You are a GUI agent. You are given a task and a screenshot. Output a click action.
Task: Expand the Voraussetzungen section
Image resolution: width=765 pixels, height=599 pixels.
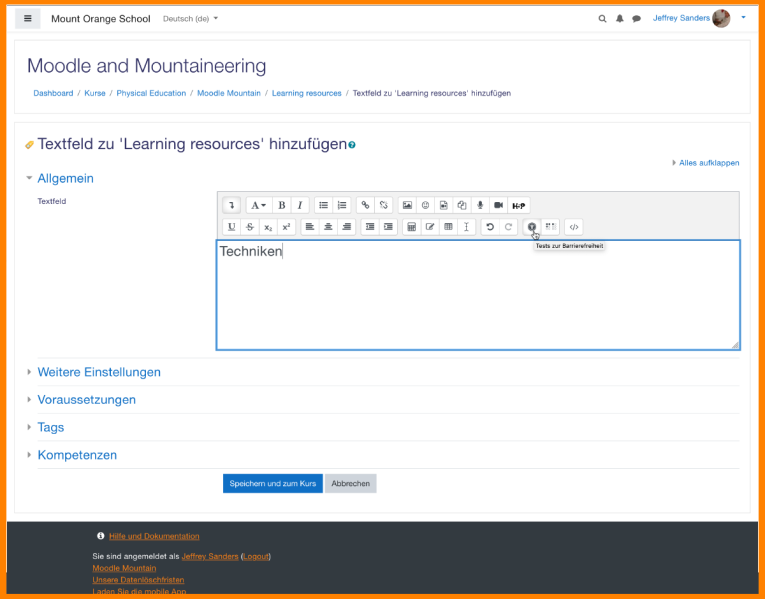tap(87, 400)
